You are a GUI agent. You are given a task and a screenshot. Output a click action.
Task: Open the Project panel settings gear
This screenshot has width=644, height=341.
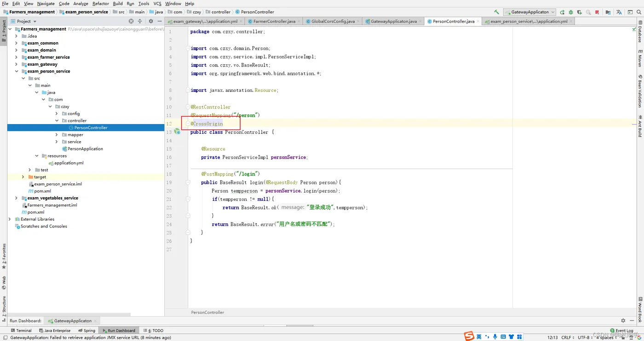coord(151,21)
